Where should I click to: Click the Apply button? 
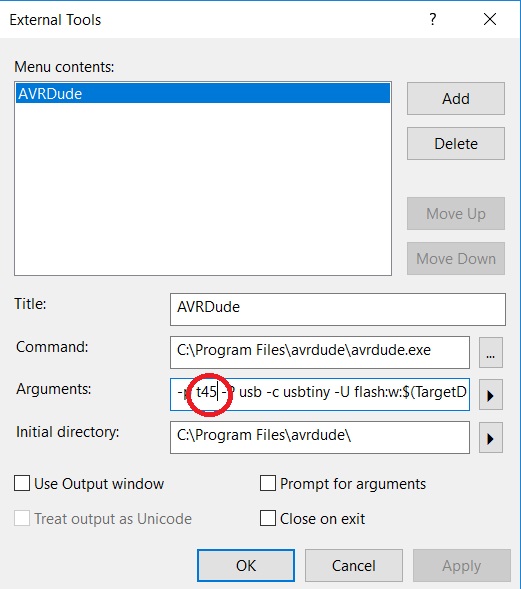(x=462, y=566)
